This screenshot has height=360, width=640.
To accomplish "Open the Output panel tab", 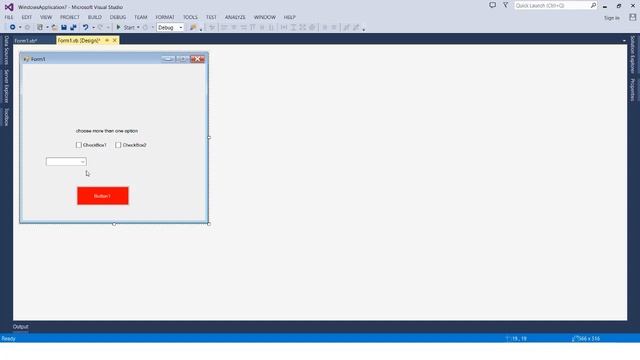I will pos(20,327).
